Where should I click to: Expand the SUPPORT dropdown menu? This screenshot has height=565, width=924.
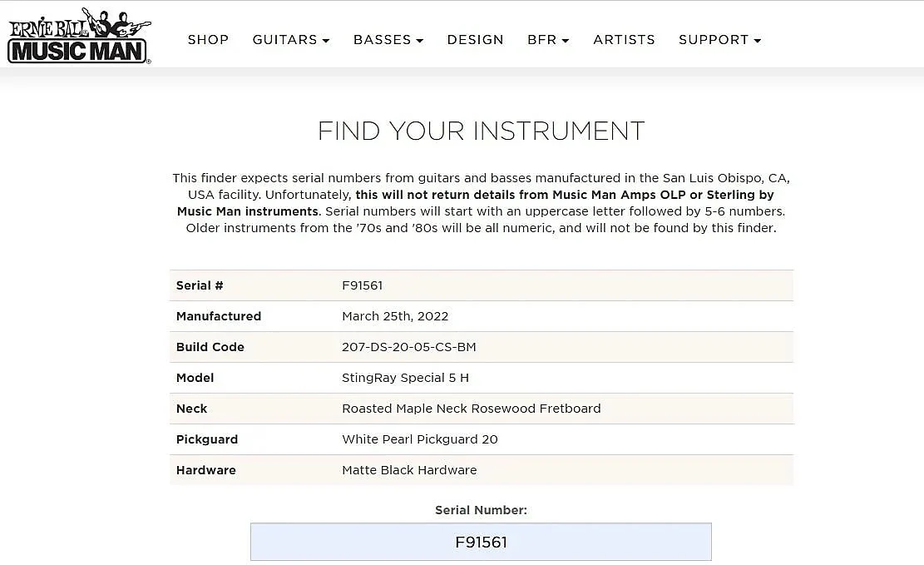[x=719, y=39]
